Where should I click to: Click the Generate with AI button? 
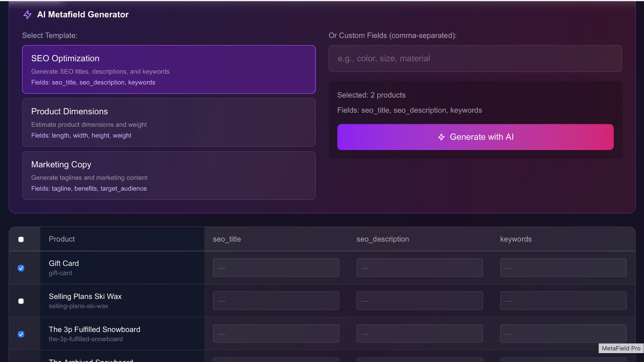[x=475, y=137]
